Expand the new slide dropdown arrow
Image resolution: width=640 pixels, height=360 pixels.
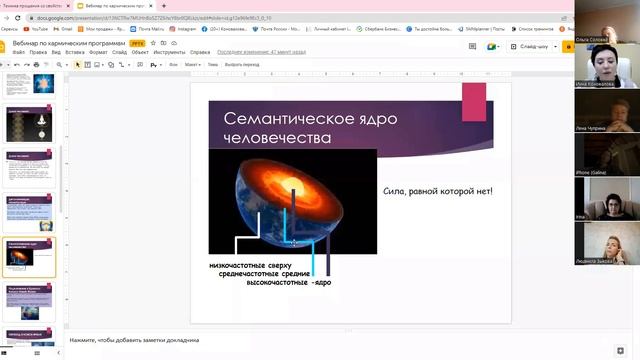click(8, 65)
